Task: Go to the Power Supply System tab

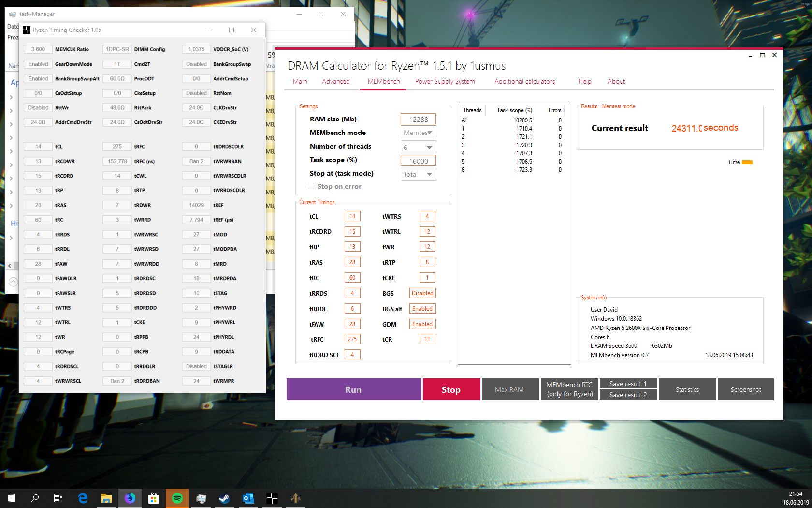Action: [445, 81]
